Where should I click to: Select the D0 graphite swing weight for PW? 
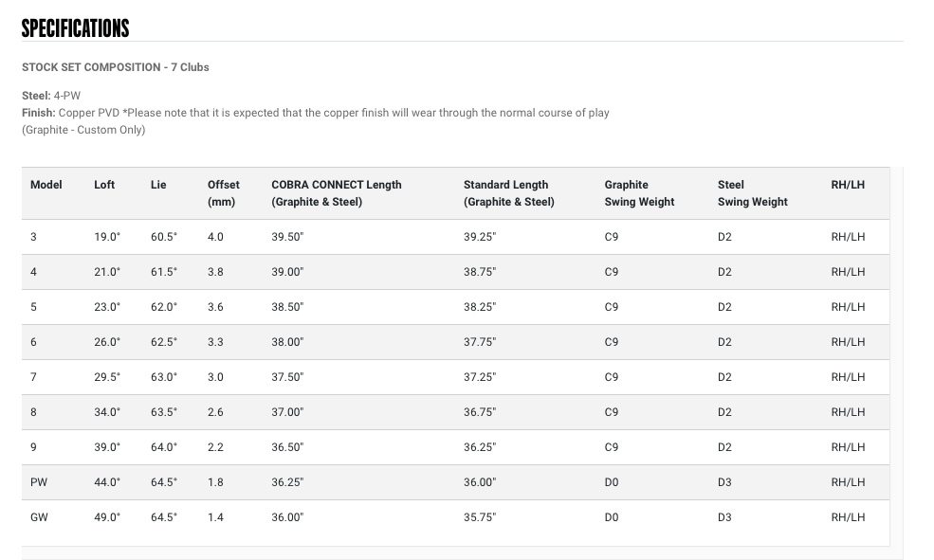point(612,482)
